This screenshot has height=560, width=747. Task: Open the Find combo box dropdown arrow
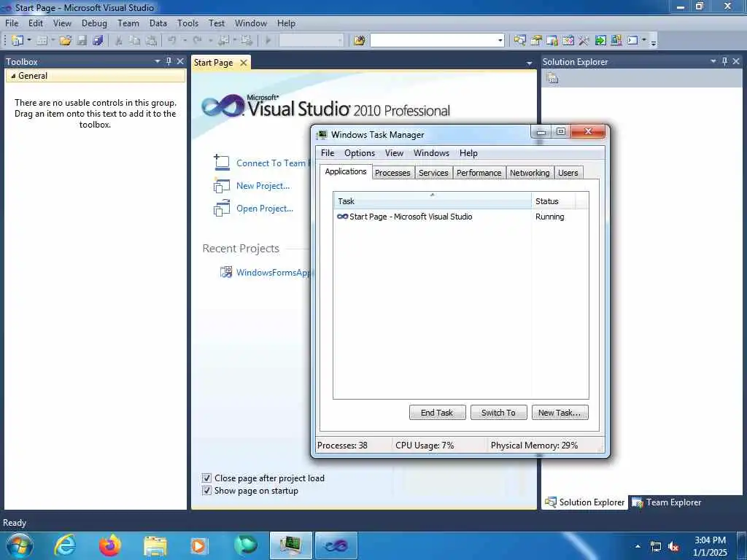(500, 41)
